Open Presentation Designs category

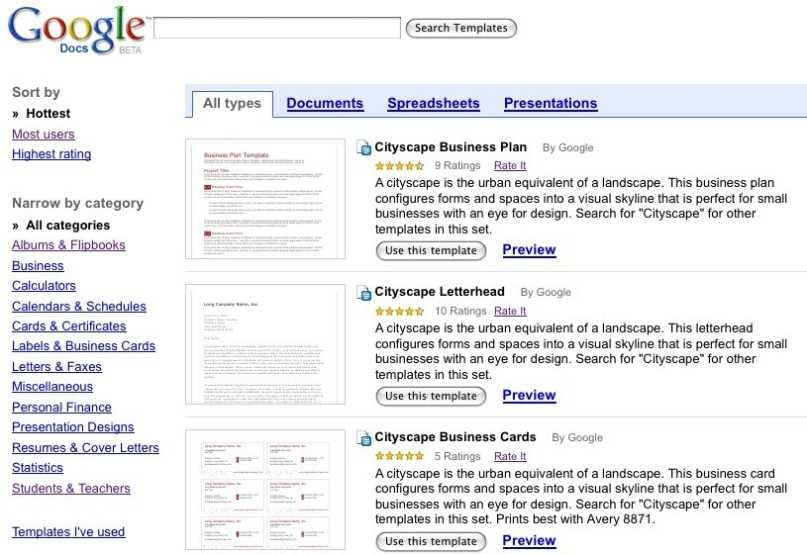(73, 427)
